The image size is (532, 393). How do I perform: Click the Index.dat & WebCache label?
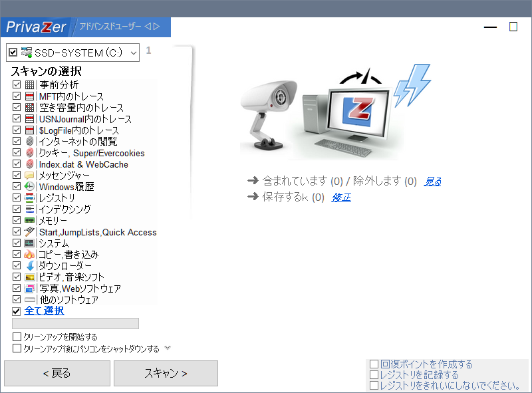[x=84, y=164]
